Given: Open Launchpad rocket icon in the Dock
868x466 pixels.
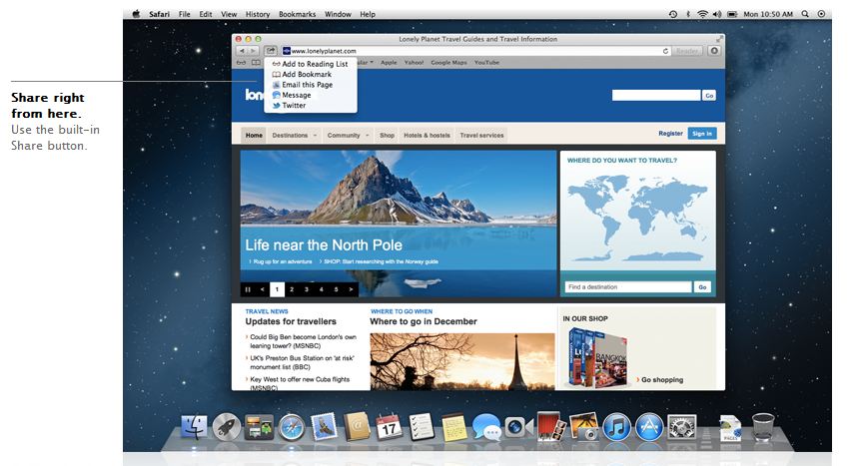Looking at the screenshot, I should coord(227,427).
